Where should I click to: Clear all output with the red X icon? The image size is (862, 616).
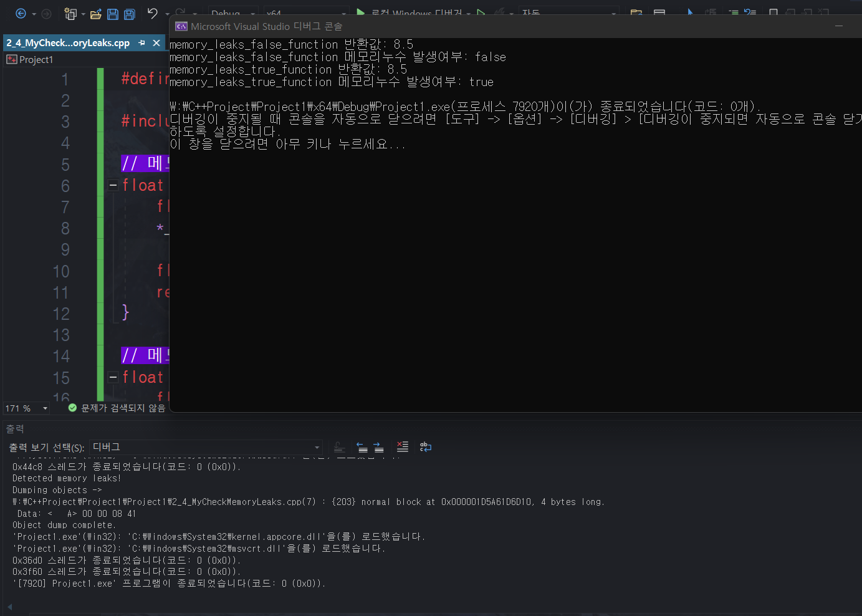pos(403,447)
